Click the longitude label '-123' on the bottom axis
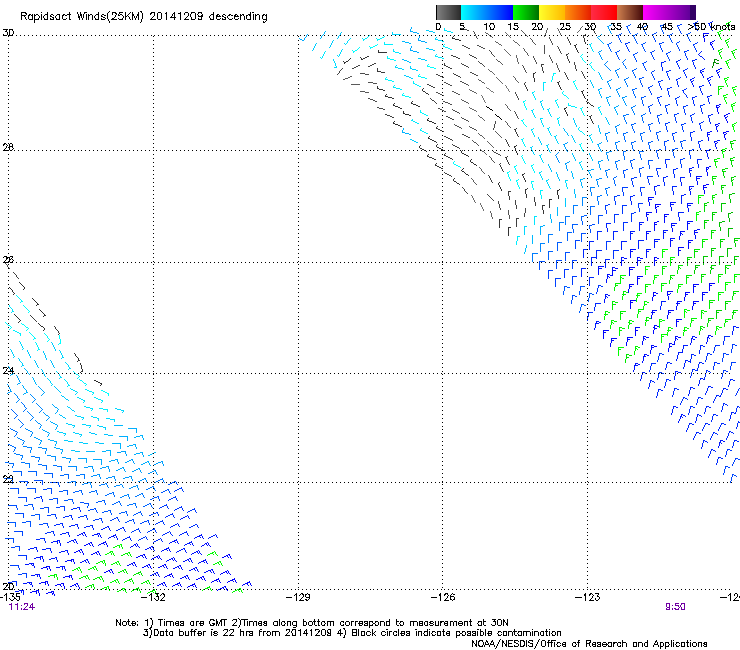 pyautogui.click(x=587, y=597)
